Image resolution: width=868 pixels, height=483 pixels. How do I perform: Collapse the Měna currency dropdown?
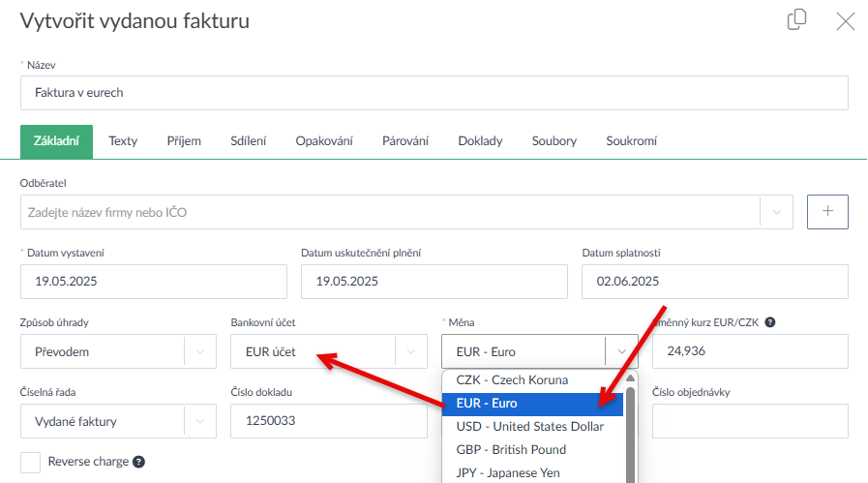(x=621, y=352)
